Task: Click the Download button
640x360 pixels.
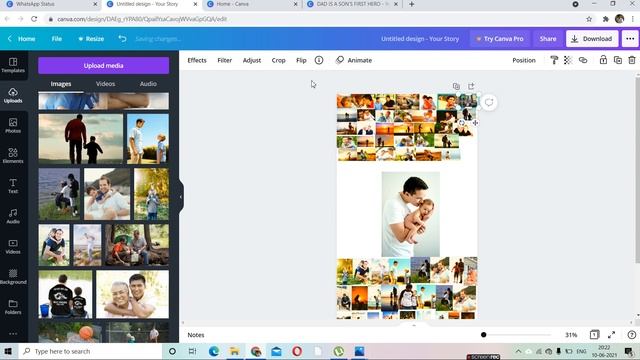Action: pos(592,39)
